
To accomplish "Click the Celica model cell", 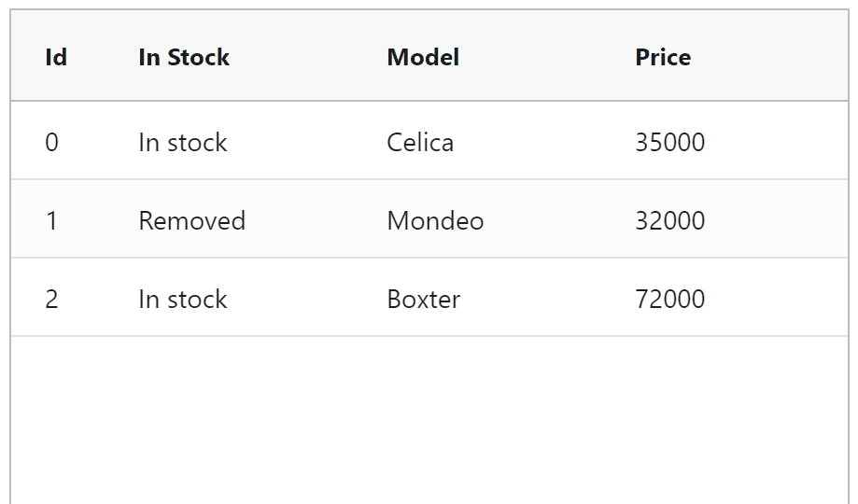I will click(420, 142).
